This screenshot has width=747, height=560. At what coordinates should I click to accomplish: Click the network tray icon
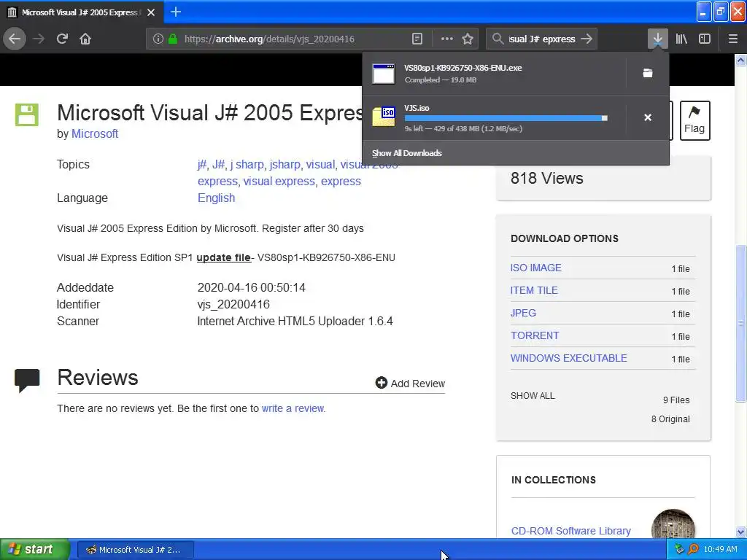(x=679, y=550)
